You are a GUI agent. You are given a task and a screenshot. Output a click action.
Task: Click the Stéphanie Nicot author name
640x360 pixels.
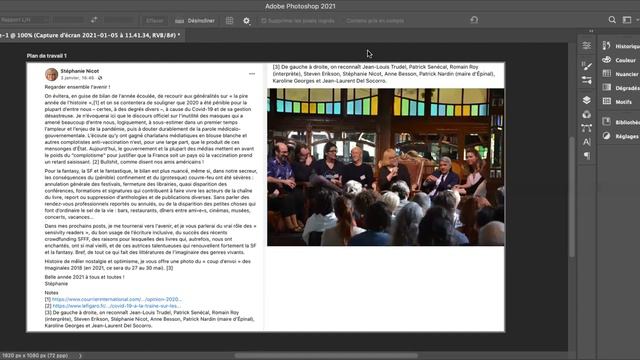(80, 71)
